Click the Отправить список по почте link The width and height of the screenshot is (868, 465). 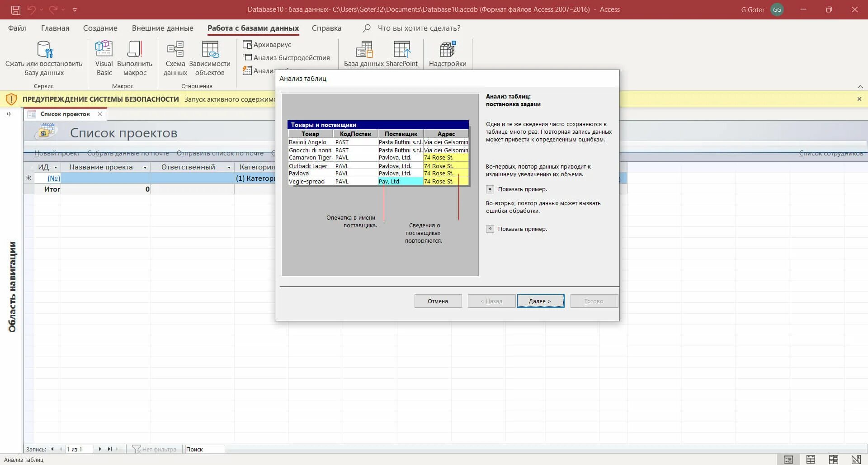click(220, 153)
